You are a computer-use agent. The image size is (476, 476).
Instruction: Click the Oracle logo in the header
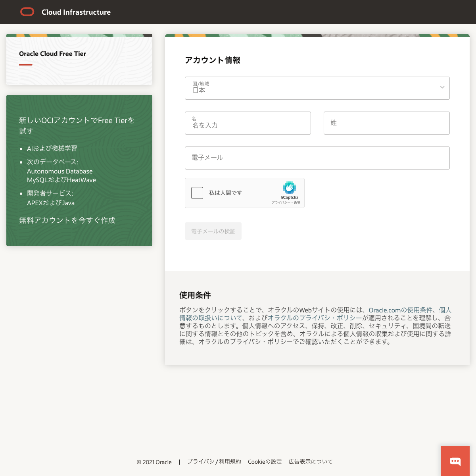(x=27, y=12)
